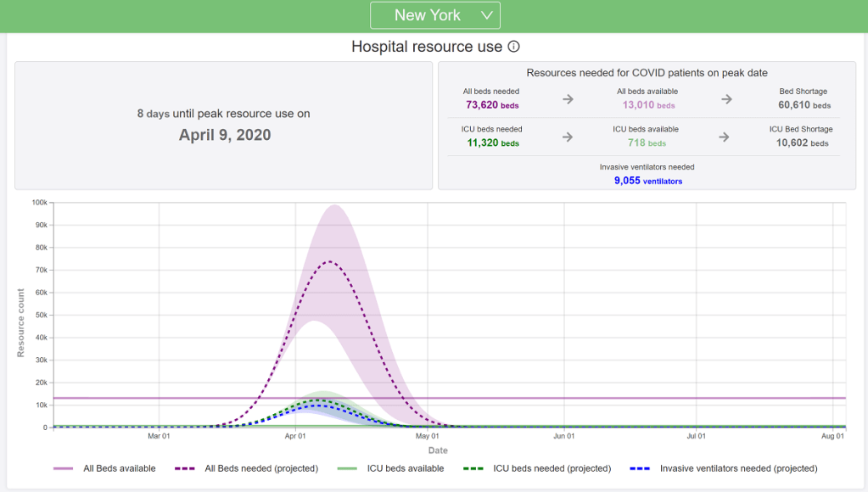Toggle ICU beds available legend series
Image resolution: width=868 pixels, height=492 pixels.
pos(405,468)
